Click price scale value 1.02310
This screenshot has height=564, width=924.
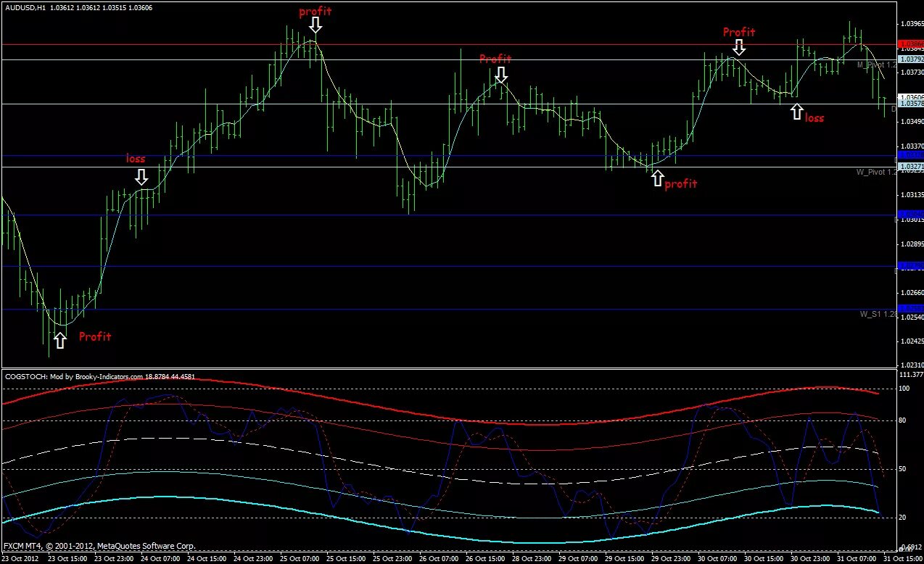pyautogui.click(x=911, y=365)
